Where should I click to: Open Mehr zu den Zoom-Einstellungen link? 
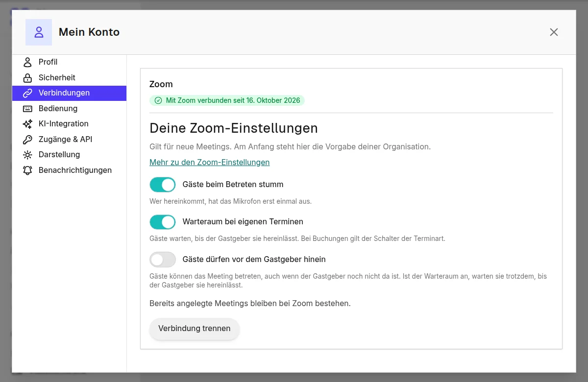(210, 162)
